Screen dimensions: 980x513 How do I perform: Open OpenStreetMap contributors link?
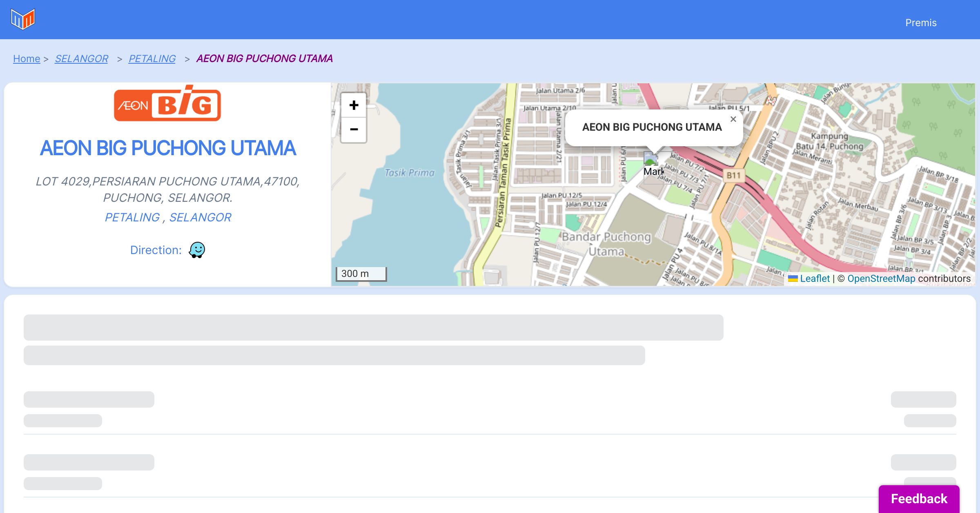pyautogui.click(x=881, y=279)
